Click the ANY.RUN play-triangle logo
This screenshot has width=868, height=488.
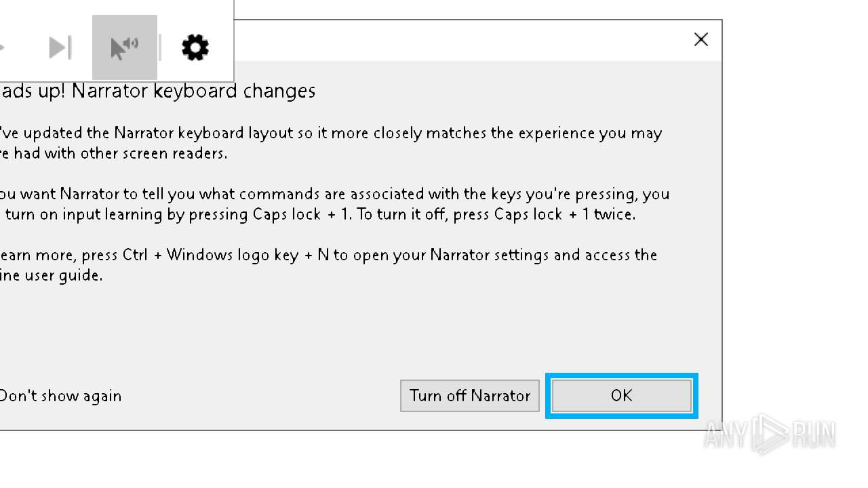[x=769, y=432]
